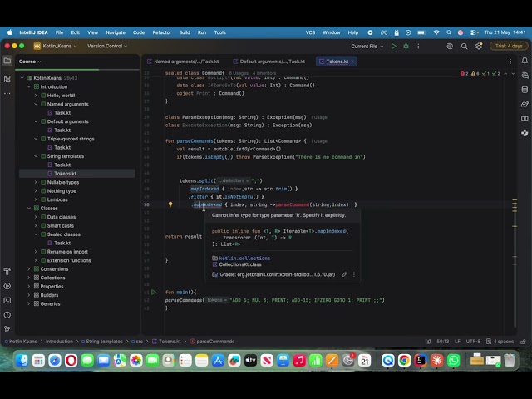Open the Navigate menu
Image resolution: width=532 pixels, height=399 pixels.
pos(116,32)
